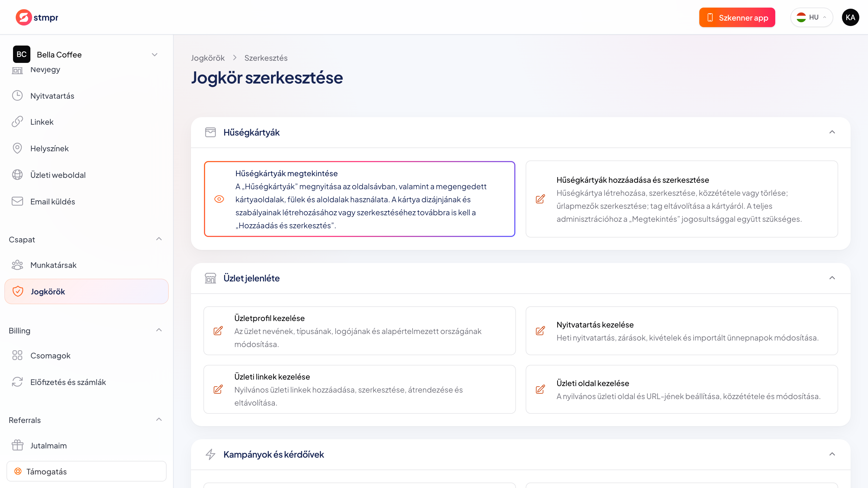Open the Támogatás support button
868x488 pixels.
[87, 471]
